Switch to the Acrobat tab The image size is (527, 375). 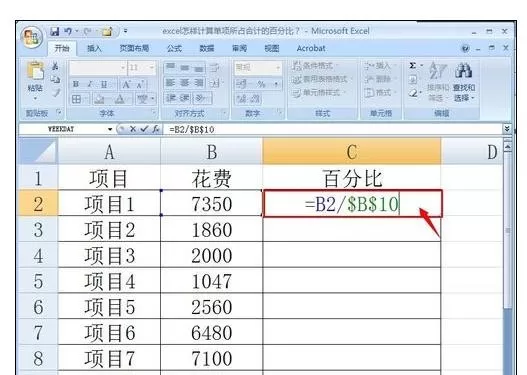[311, 48]
